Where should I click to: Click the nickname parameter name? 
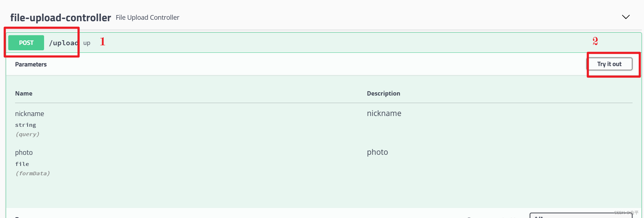pyautogui.click(x=29, y=114)
